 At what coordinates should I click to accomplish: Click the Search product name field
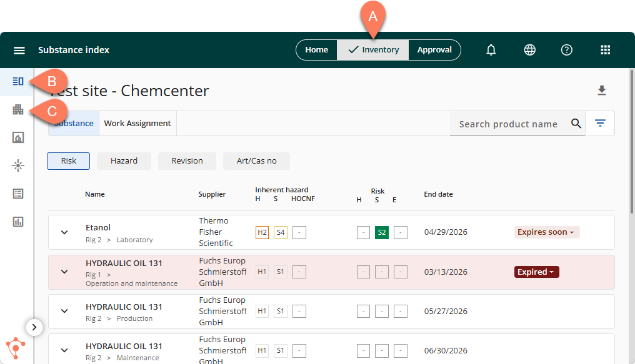tap(507, 124)
